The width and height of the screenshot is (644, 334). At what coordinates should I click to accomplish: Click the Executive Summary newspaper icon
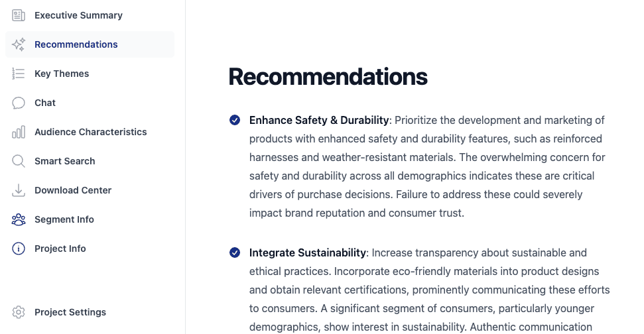[19, 15]
